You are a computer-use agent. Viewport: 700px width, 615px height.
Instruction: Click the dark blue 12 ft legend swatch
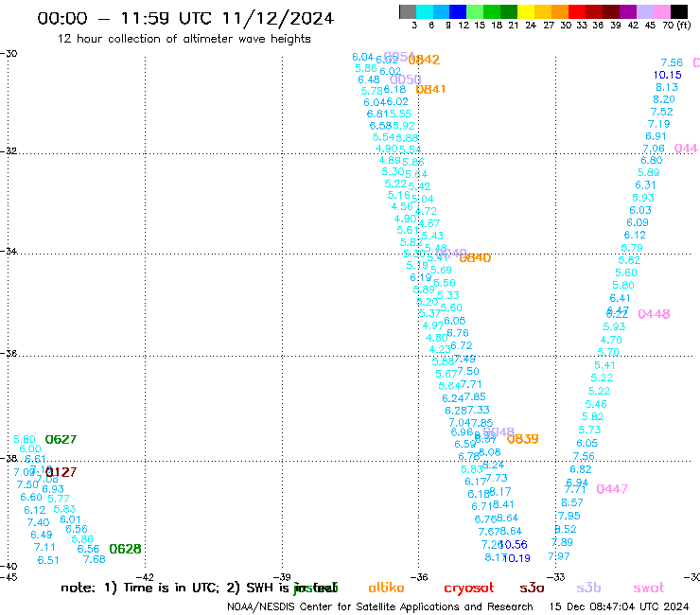click(458, 11)
